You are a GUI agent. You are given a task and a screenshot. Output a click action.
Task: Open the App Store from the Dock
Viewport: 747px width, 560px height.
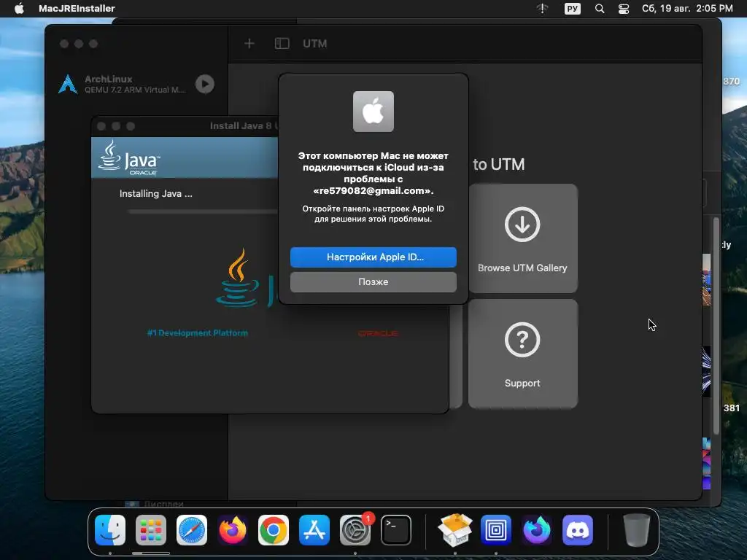[x=314, y=530]
